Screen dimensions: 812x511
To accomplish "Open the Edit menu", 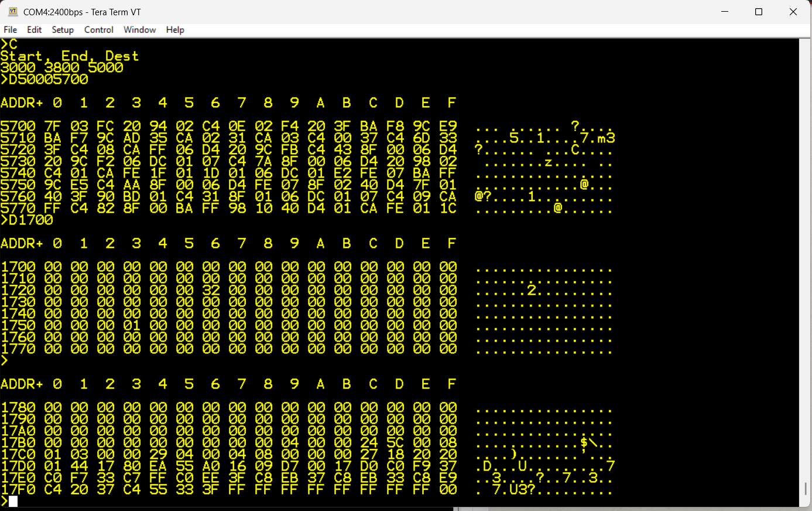I will [35, 30].
